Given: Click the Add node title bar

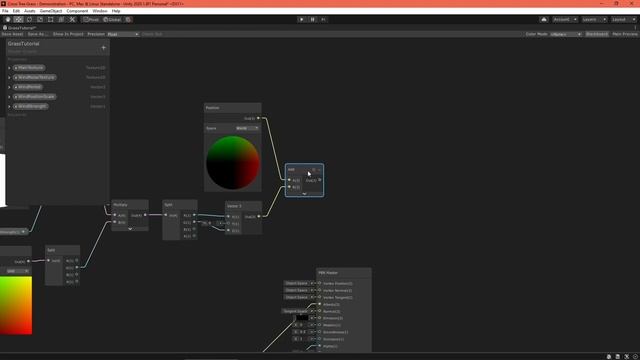Looking at the screenshot, I should pos(304,169).
